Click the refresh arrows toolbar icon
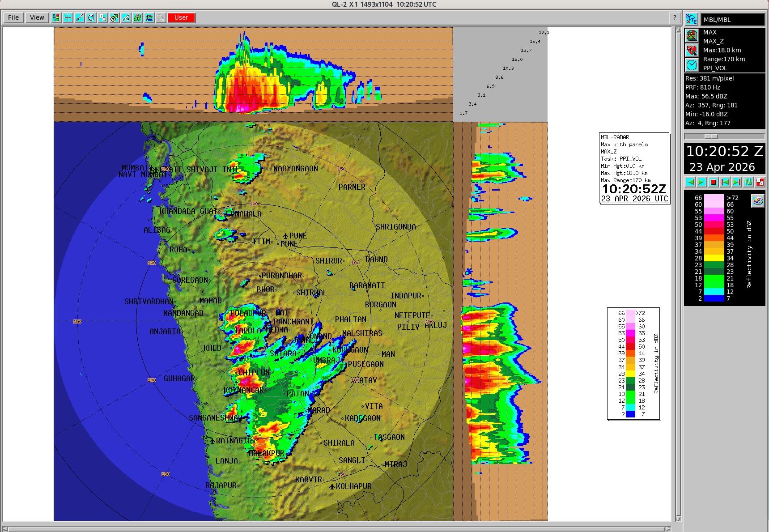Viewport: 769px width, 532px height. [91, 17]
